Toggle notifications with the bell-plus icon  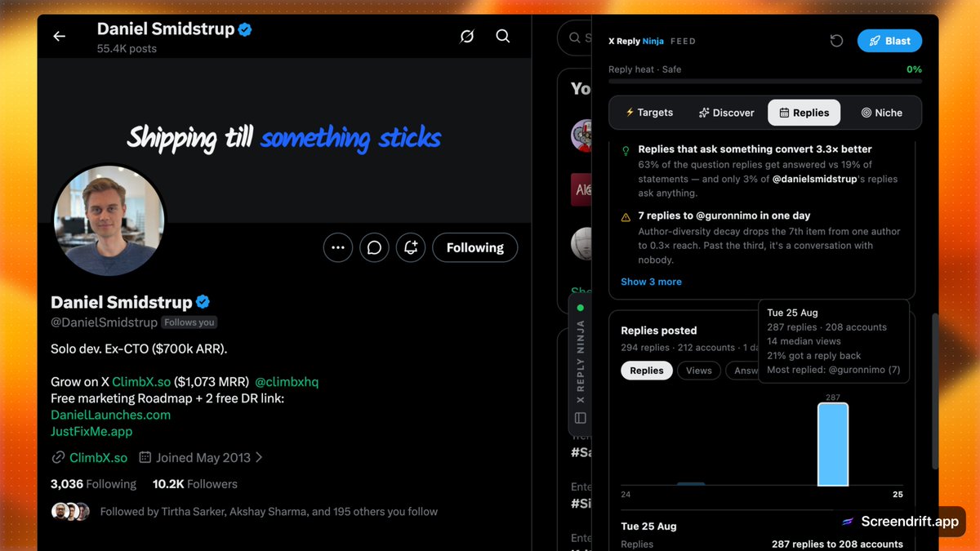(x=411, y=247)
